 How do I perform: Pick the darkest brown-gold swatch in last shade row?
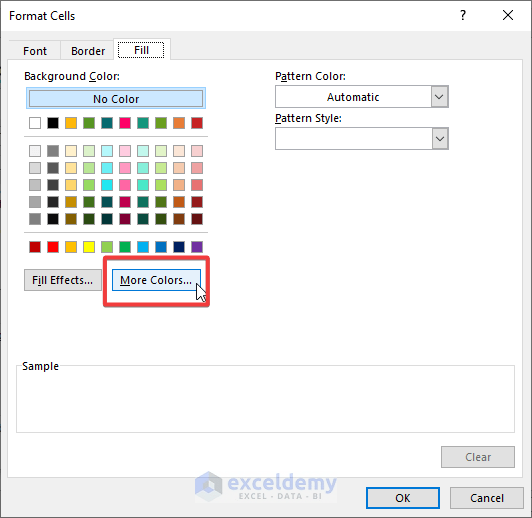coord(71,219)
